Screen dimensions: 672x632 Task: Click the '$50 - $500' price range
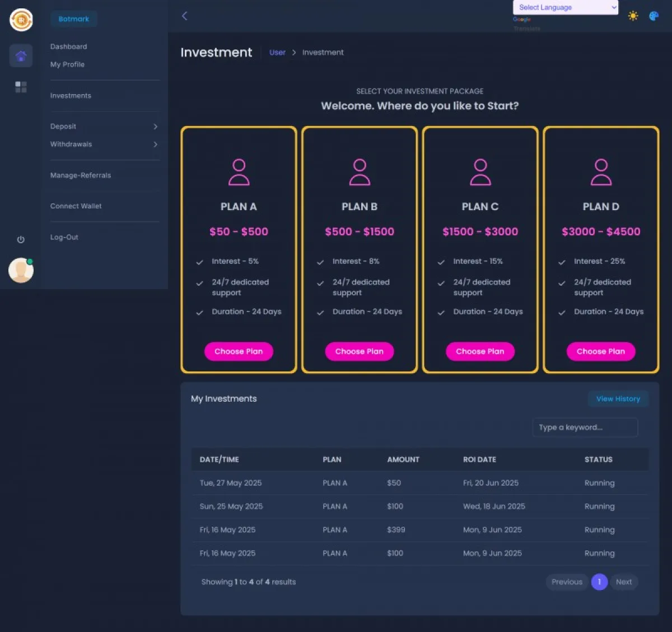point(239,232)
